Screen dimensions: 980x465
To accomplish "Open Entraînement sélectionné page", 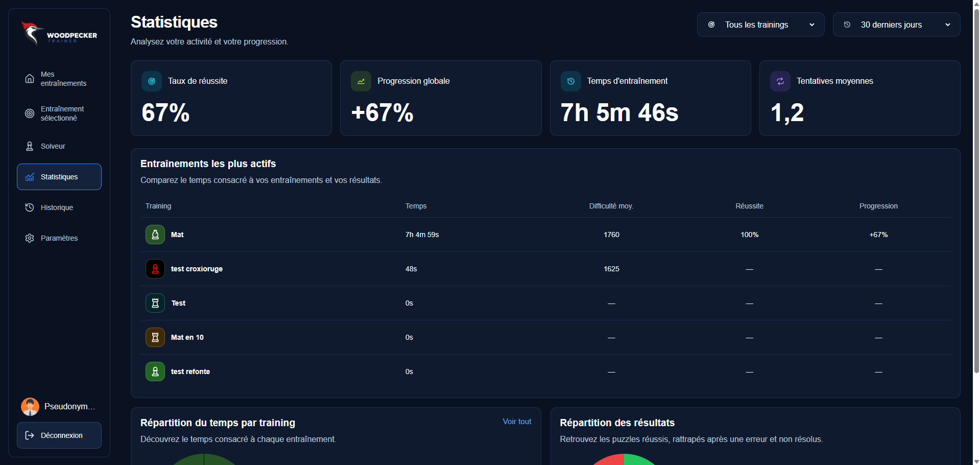I will 59,113.
